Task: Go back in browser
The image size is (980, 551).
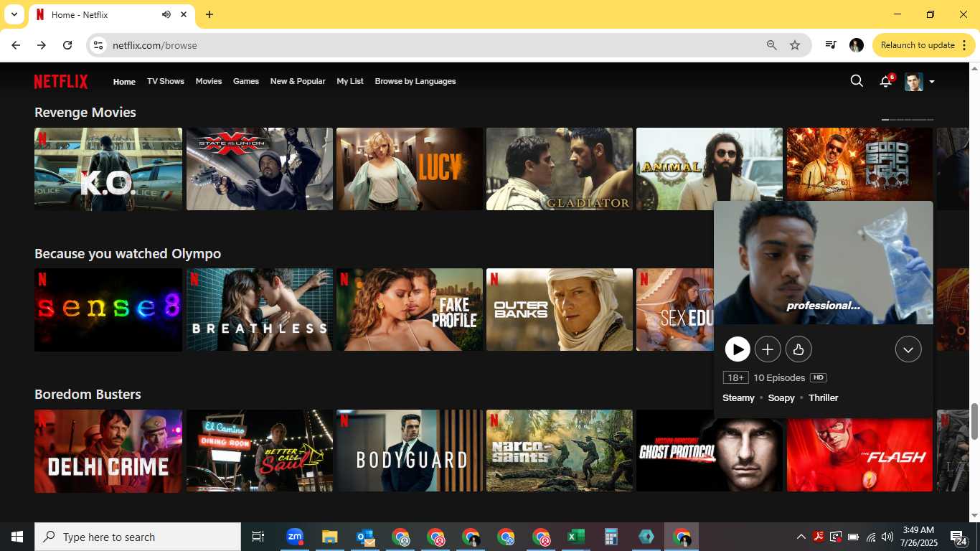Action: point(16,45)
